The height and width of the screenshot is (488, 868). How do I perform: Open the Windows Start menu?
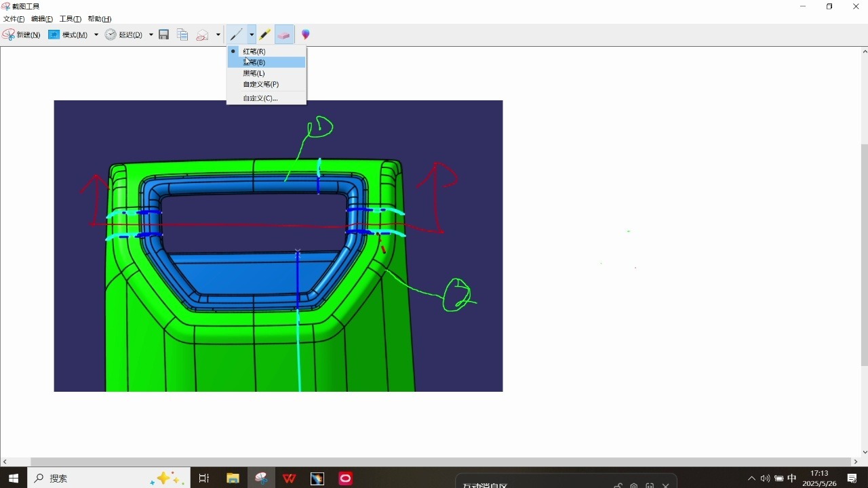[x=14, y=478]
